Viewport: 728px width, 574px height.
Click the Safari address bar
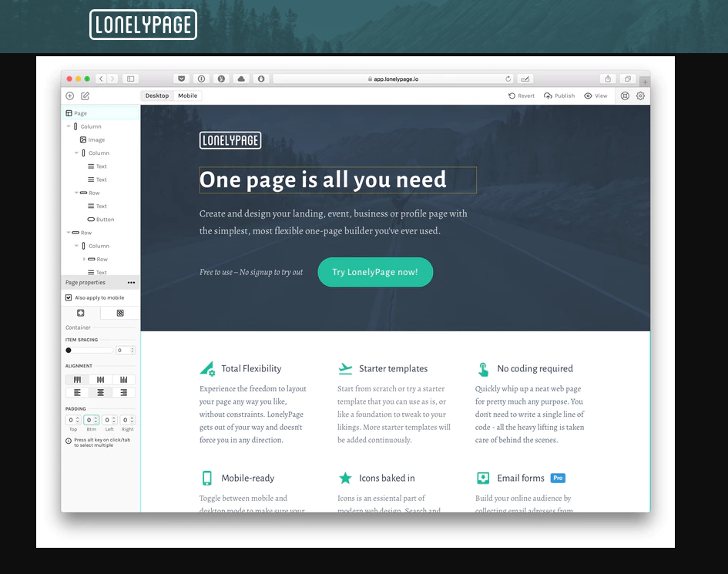[x=393, y=79]
